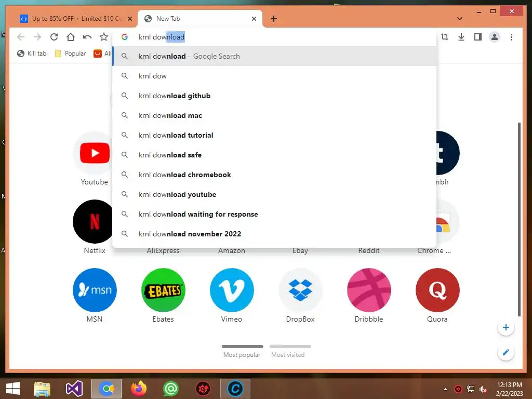Reload the current page
Image resolution: width=532 pixels, height=399 pixels.
tap(54, 37)
